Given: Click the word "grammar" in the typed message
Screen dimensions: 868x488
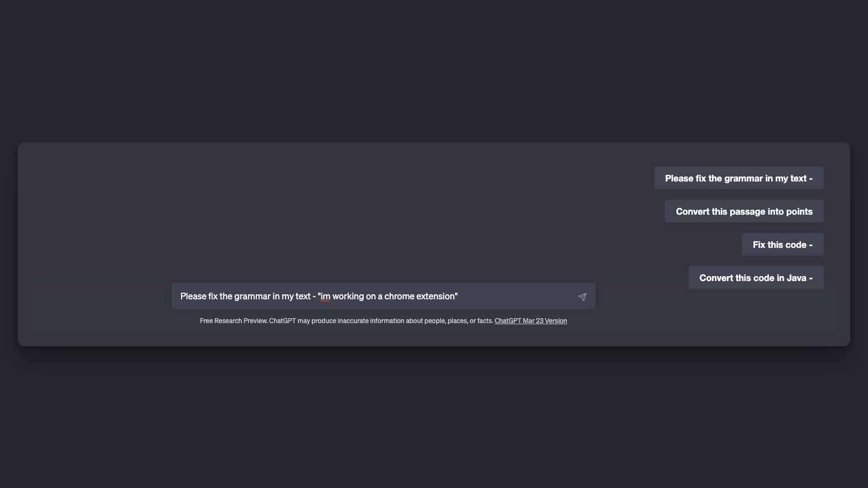Looking at the screenshot, I should [252, 297].
